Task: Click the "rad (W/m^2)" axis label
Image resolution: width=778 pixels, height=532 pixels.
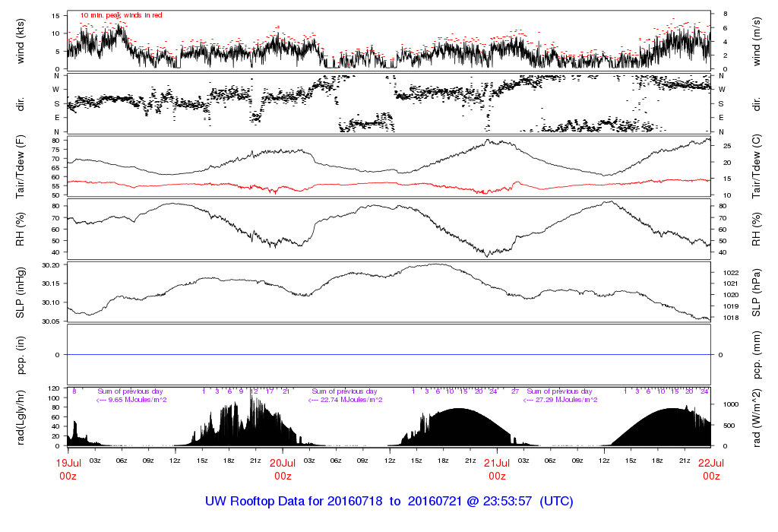Action: [757, 417]
